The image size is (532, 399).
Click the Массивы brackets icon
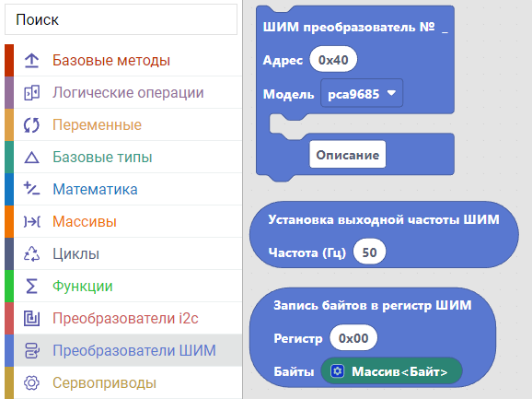pyautogui.click(x=32, y=222)
